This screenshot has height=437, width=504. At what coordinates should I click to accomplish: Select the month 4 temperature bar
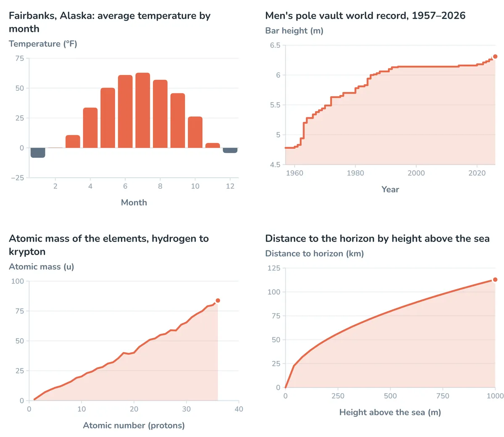pyautogui.click(x=90, y=128)
